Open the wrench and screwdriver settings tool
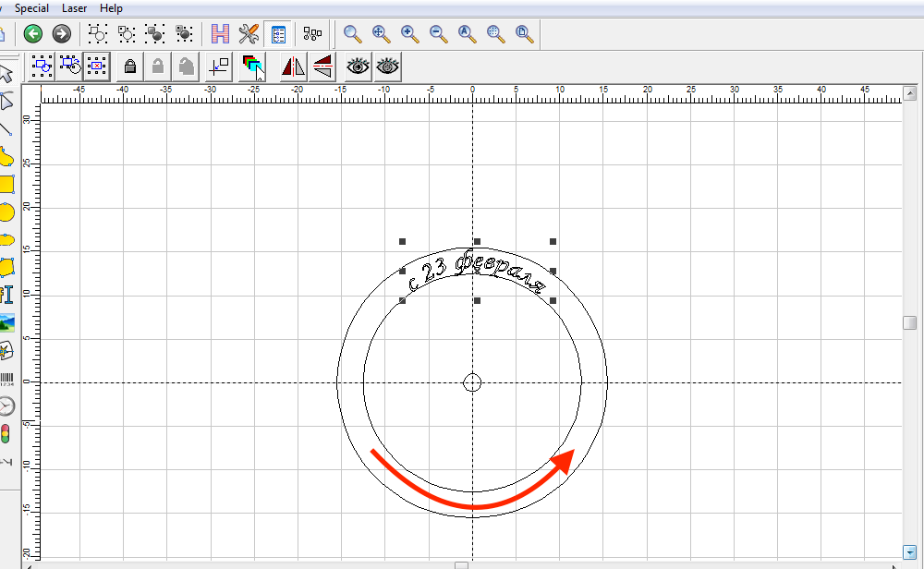Image resolution: width=924 pixels, height=569 pixels. 249,34
